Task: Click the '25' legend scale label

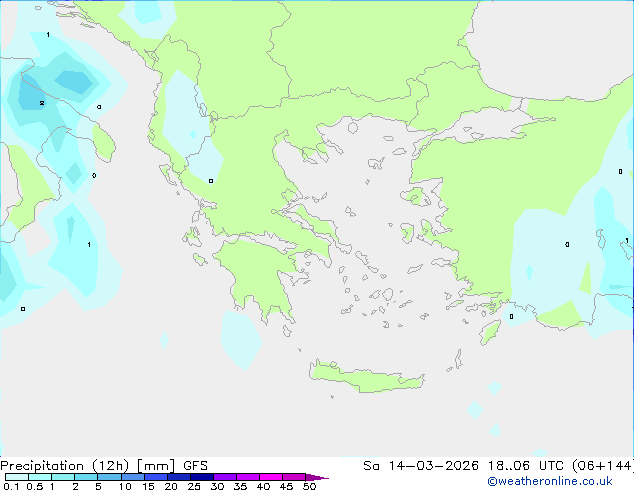Action: (x=194, y=486)
